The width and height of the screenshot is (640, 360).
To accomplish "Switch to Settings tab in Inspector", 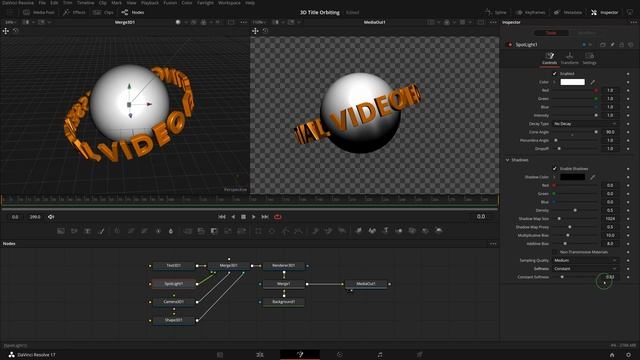I will click(589, 58).
